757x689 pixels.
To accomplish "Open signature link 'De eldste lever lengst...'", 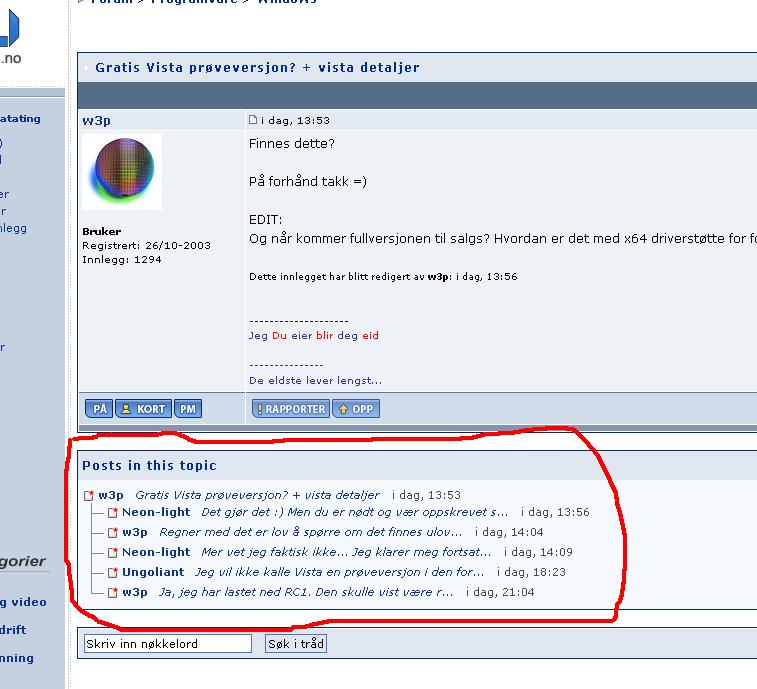I will (315, 380).
